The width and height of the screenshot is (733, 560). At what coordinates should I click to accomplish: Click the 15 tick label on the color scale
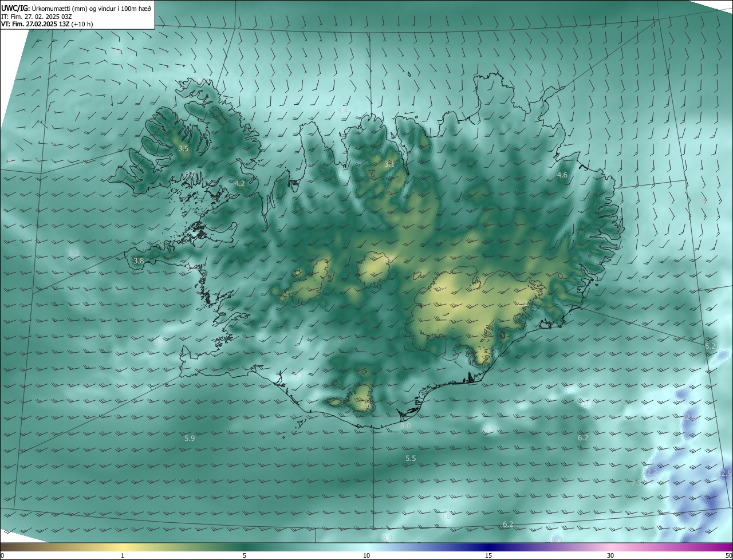pos(488,555)
